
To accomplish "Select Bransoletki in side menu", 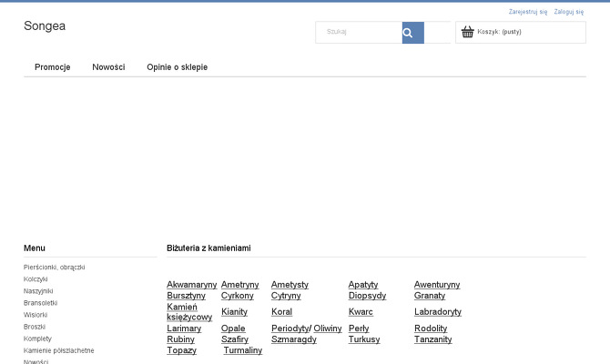I will 40,303.
